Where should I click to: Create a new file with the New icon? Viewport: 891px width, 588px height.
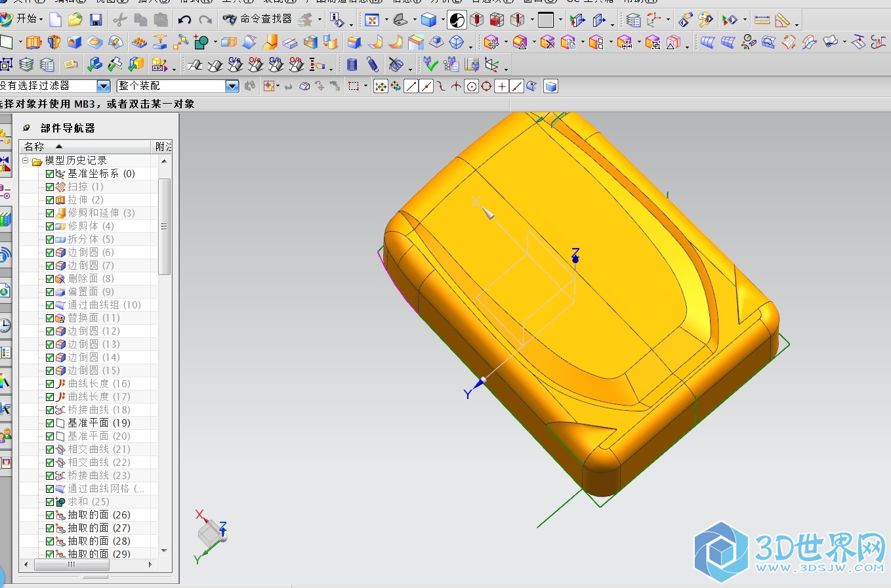point(56,20)
